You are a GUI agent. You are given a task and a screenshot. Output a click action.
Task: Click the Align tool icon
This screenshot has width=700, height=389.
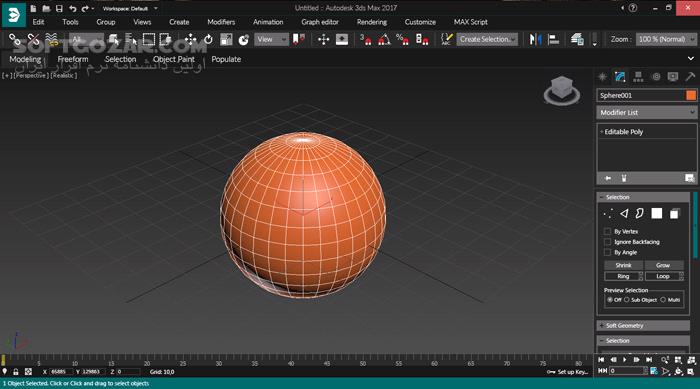554,39
